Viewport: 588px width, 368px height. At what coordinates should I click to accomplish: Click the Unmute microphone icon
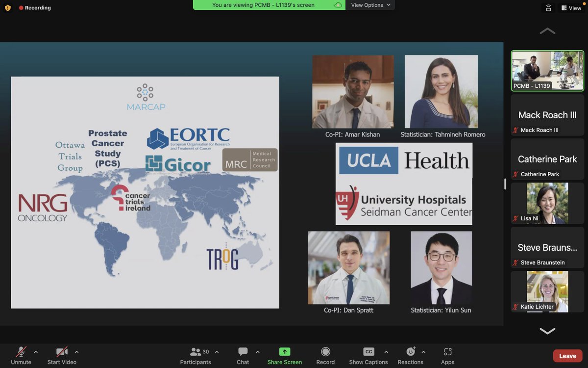coord(21,351)
